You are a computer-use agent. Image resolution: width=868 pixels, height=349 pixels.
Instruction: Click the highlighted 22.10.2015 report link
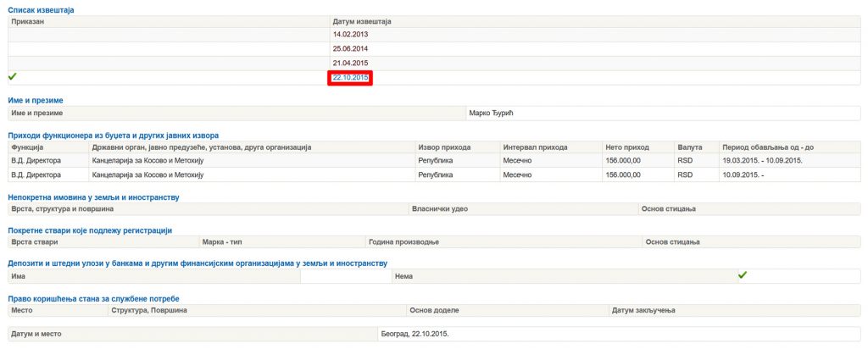click(351, 78)
